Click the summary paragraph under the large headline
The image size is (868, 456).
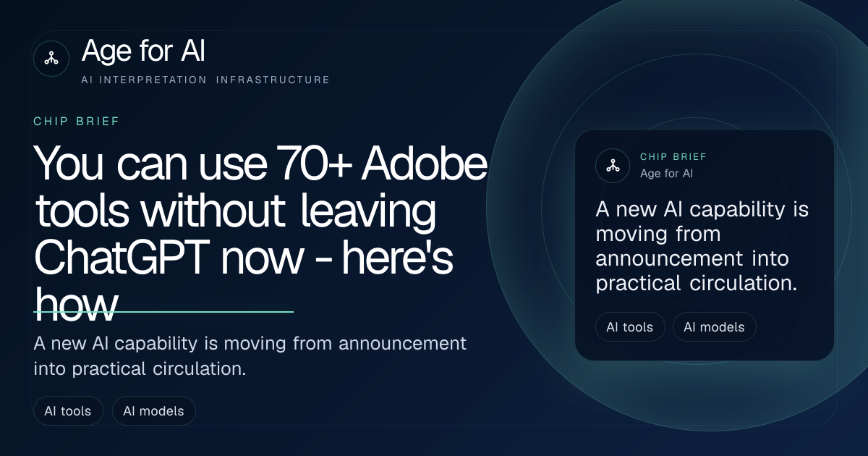[250, 355]
